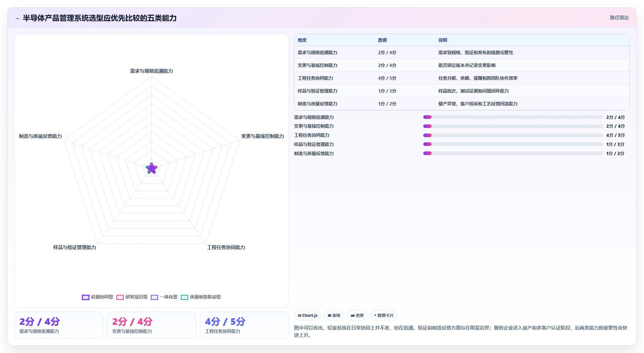Open the 2分 / 4分 变更与基线控制能力 card
The height and width of the screenshot is (353, 644).
152,325
